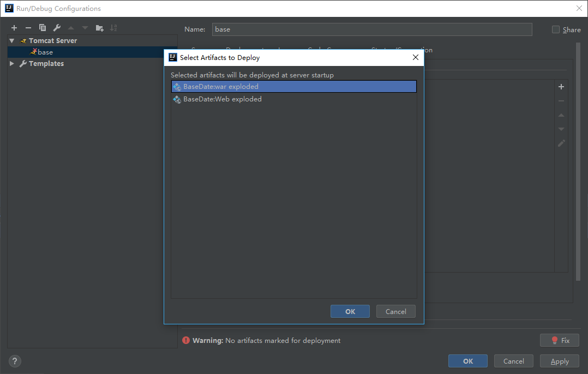Click Fix button for deployment warning

560,340
